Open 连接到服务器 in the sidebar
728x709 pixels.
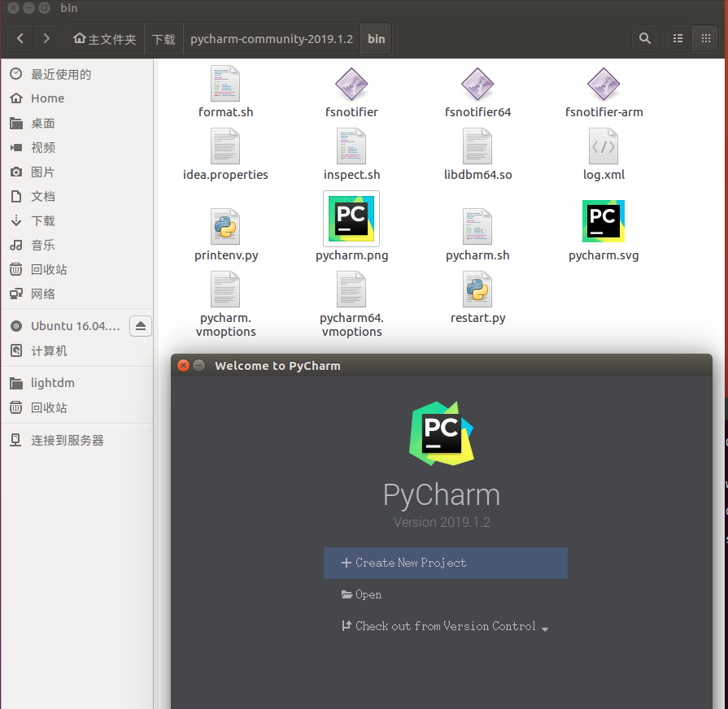pos(76,441)
